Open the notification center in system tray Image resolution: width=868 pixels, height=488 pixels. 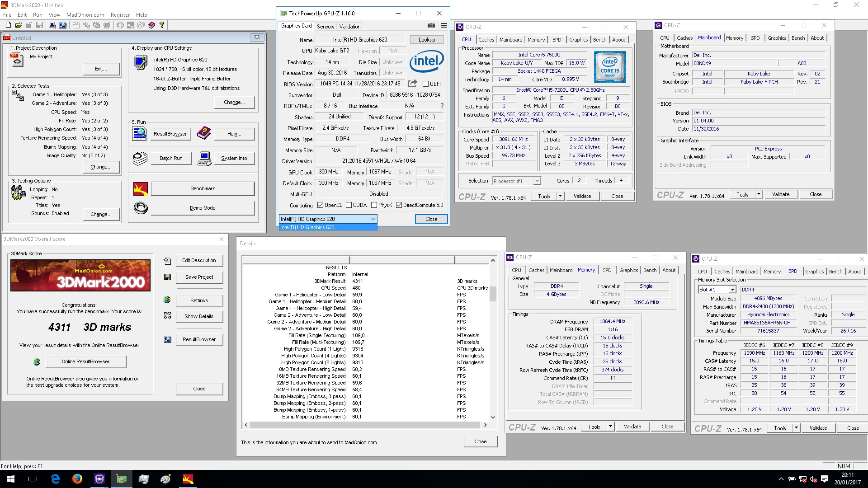[824, 479]
